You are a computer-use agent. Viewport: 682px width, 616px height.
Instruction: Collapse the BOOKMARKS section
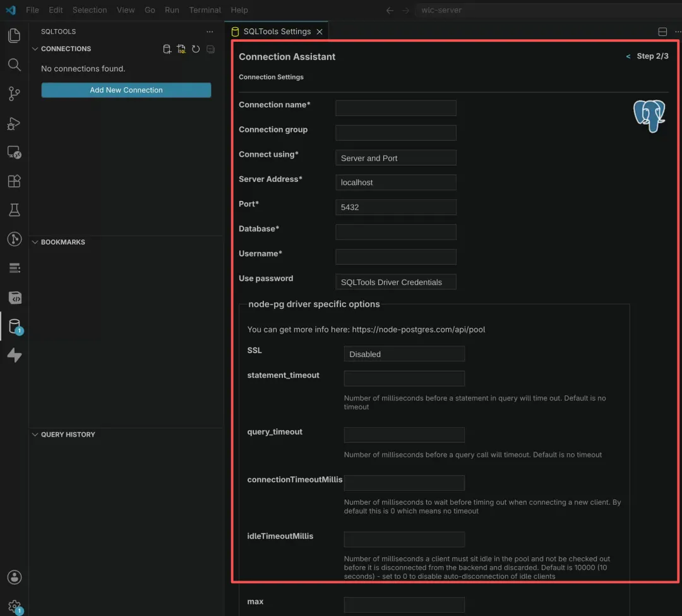point(35,242)
